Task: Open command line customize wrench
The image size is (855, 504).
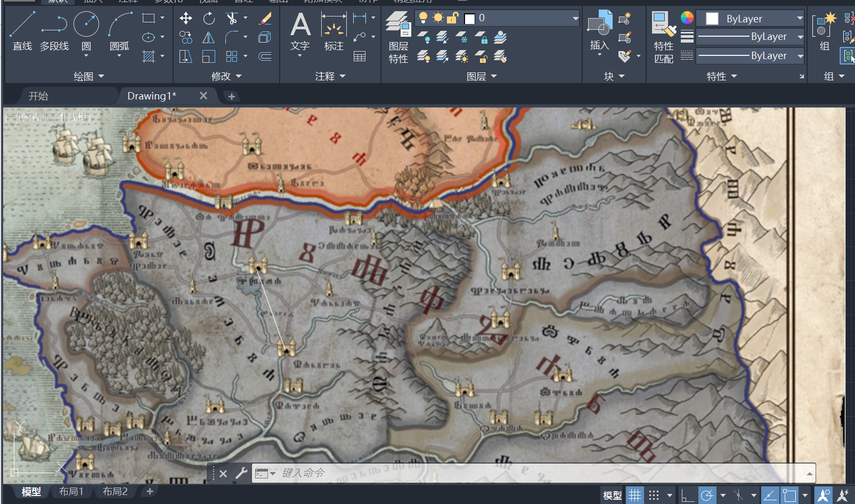Action: click(x=241, y=473)
